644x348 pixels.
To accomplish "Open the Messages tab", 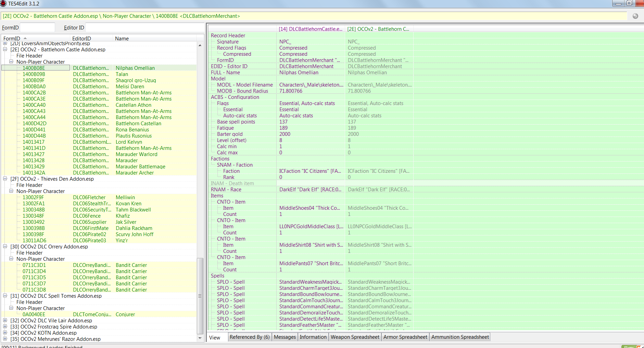I will [285, 337].
